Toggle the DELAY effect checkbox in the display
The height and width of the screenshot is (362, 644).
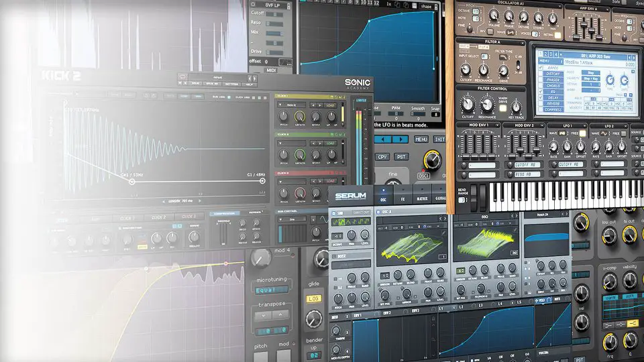pos(541,98)
